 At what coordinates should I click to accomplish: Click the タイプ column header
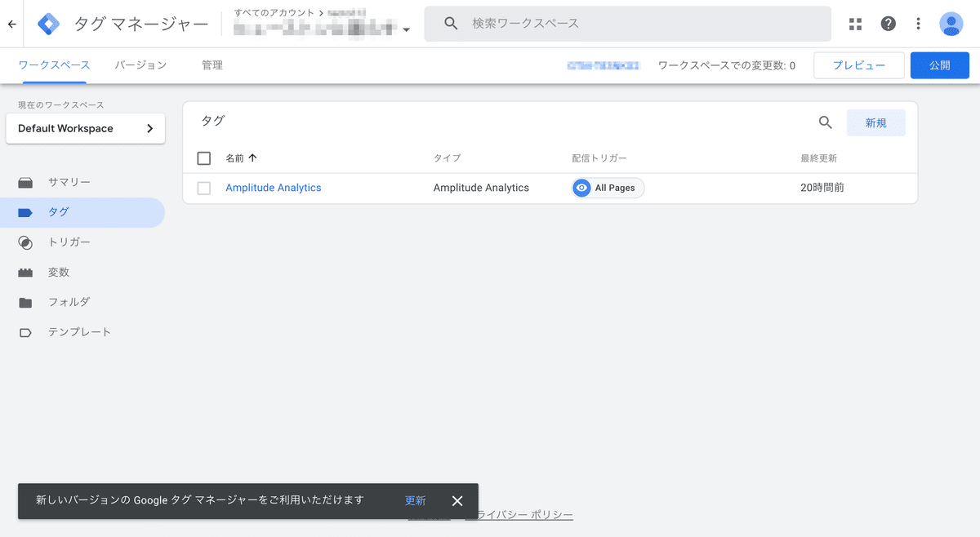[x=447, y=158]
